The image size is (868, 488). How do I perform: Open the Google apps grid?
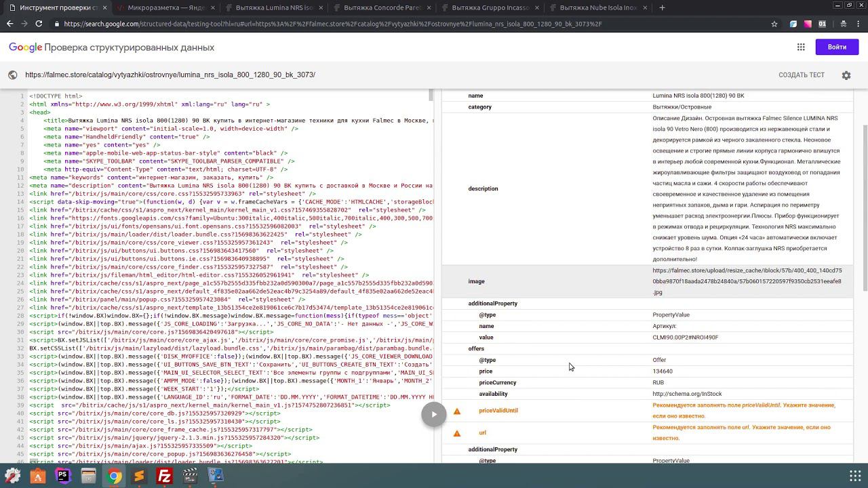pos(801,47)
